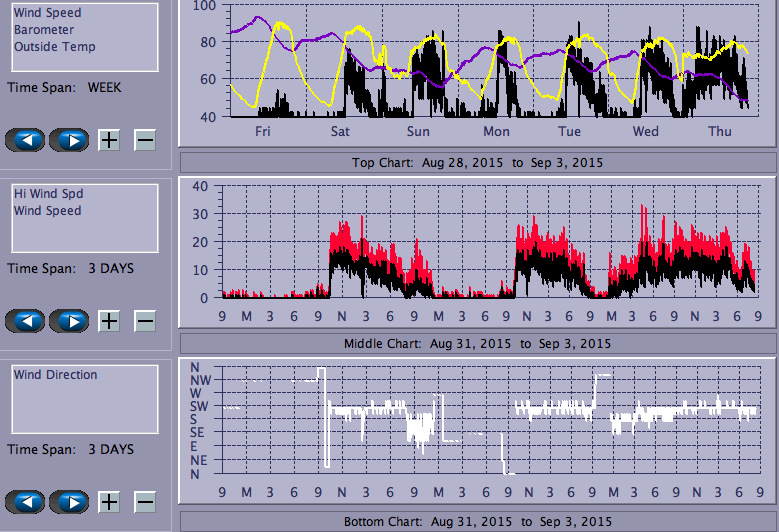Choose Wind Speed in the top chart list
779x532 pixels.
point(48,13)
